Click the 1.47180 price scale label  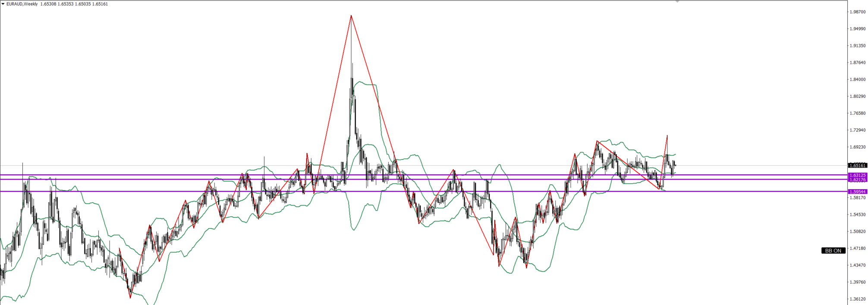[x=857, y=249]
